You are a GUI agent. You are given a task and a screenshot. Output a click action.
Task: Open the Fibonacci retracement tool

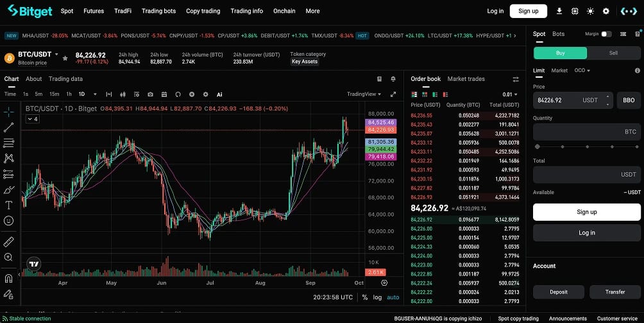(8, 143)
